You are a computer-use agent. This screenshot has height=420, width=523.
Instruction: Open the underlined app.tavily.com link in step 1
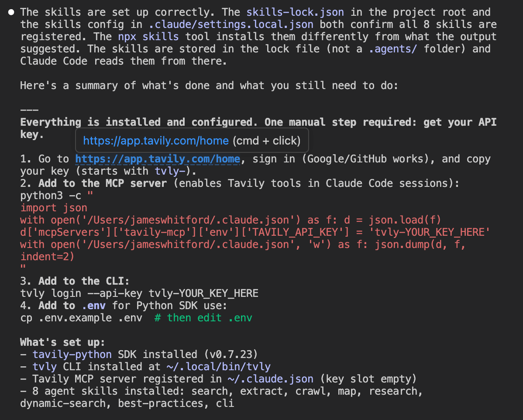157,159
